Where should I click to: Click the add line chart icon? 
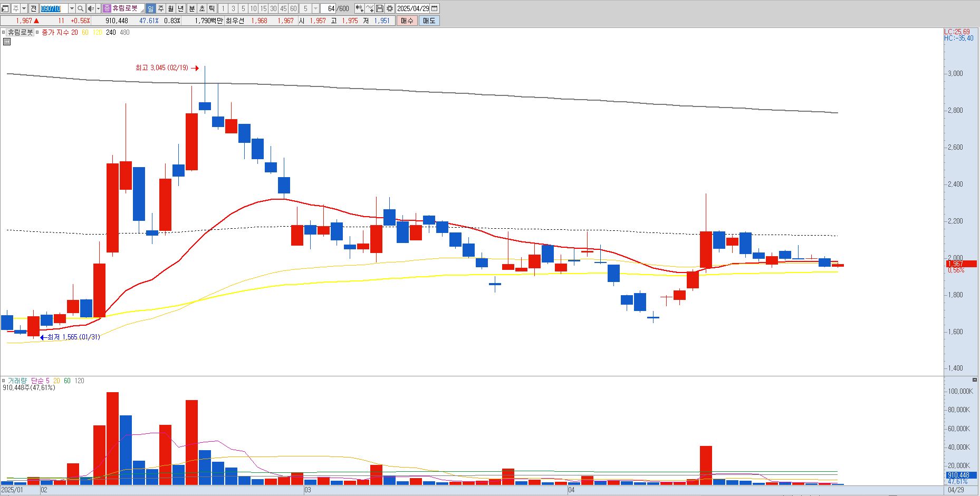tap(370, 8)
